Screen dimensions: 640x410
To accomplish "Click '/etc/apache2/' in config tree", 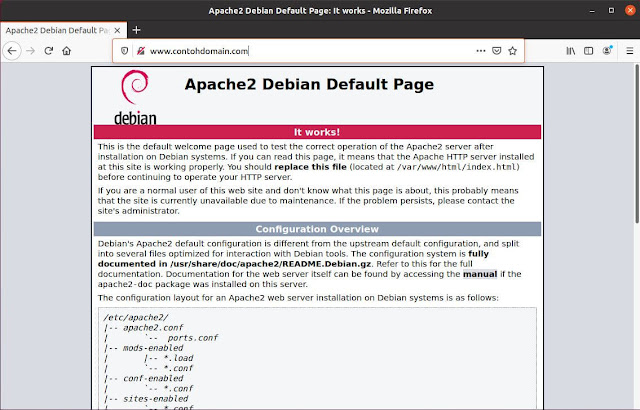I will click(x=136, y=317).
